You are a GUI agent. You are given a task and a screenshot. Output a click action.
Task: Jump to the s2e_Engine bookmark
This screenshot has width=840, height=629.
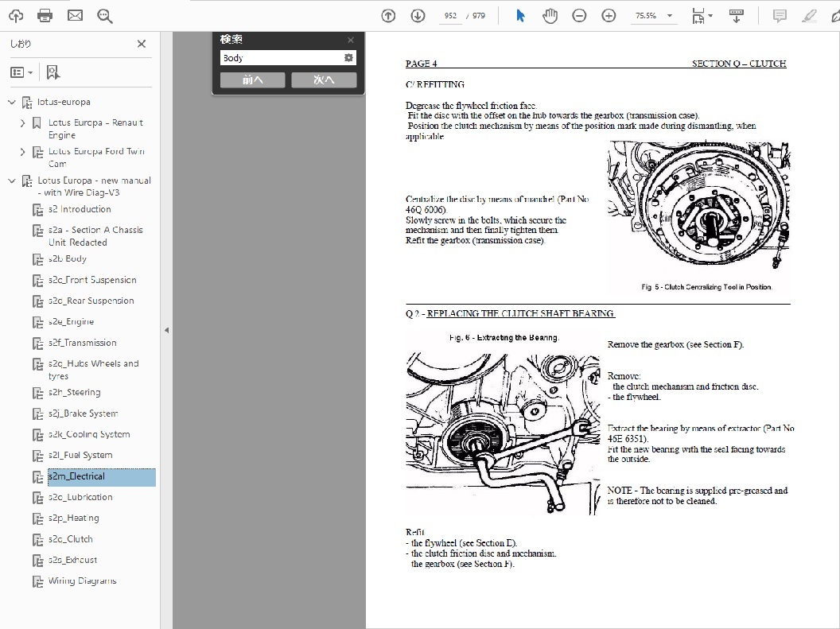[x=72, y=322]
